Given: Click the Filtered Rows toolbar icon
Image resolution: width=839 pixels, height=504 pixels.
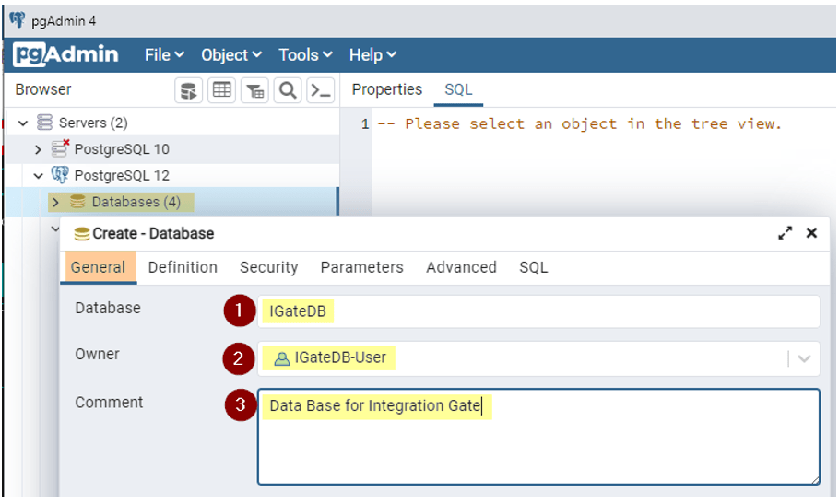Looking at the screenshot, I should coord(254,90).
